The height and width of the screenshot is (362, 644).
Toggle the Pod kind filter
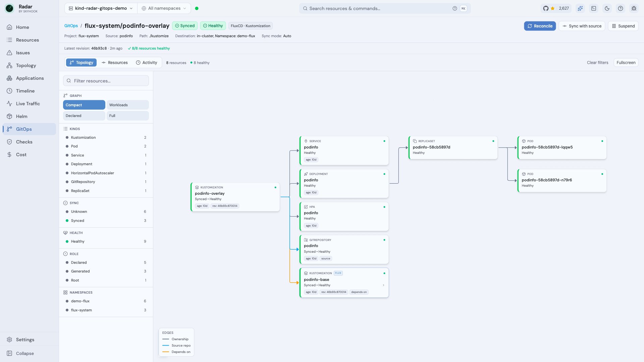(106, 146)
